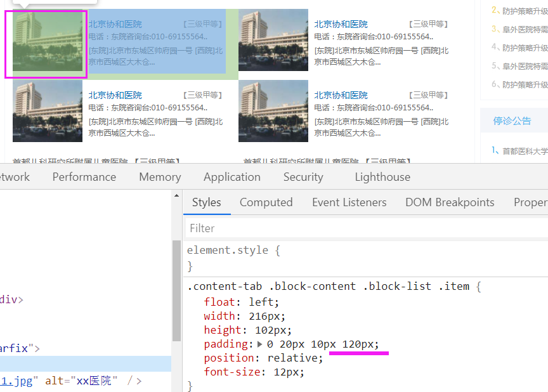Viewport: 548px width, 392px height.
Task: Open bottom-right 北京协和医院 title link
Action: [x=341, y=95]
